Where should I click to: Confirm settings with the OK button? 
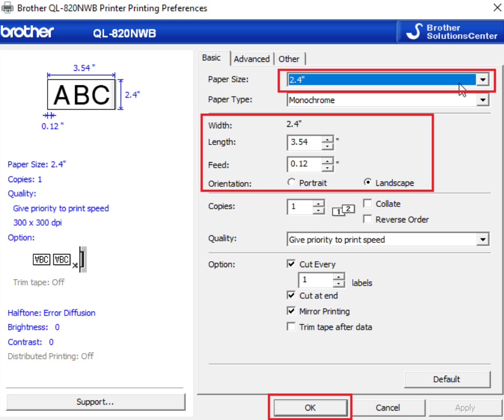310,408
